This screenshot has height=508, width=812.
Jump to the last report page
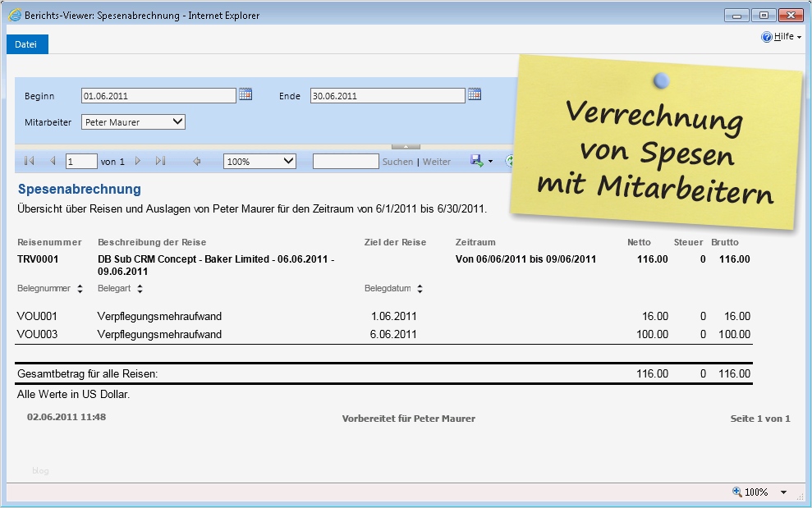pyautogui.click(x=159, y=161)
